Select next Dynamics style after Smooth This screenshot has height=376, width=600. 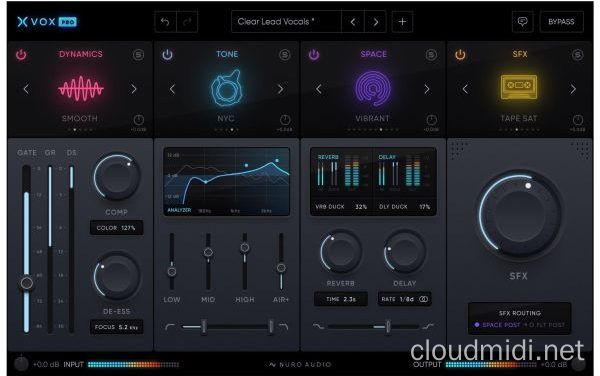click(x=134, y=89)
